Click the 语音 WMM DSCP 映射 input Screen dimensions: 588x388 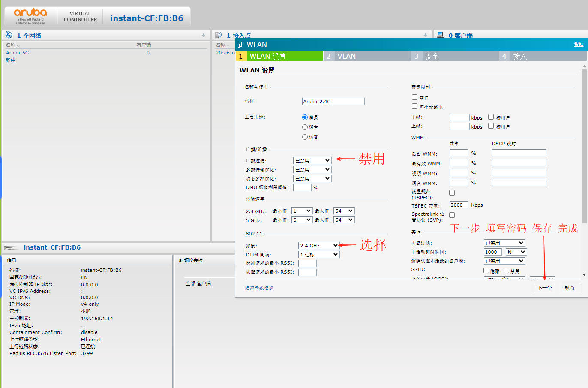tap(519, 182)
